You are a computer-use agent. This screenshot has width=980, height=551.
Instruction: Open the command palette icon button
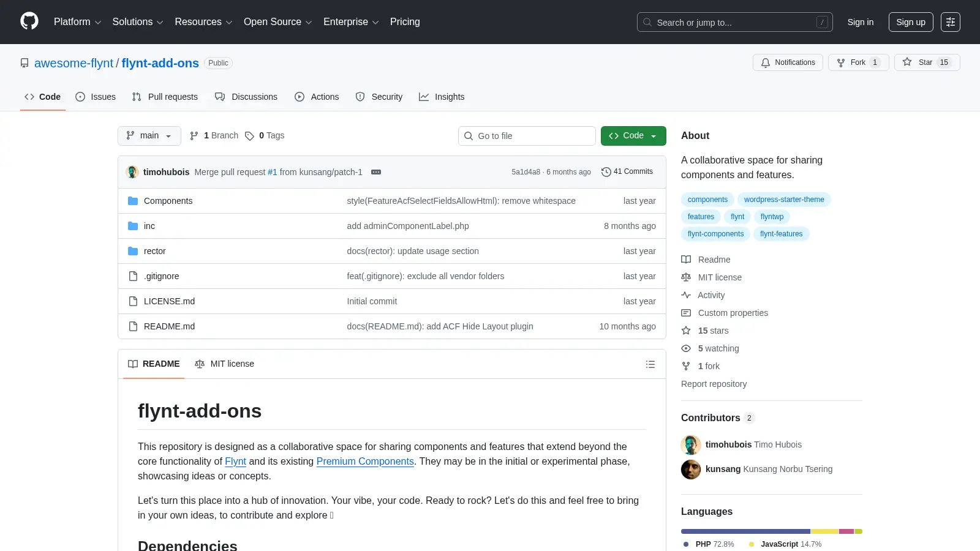[950, 22]
